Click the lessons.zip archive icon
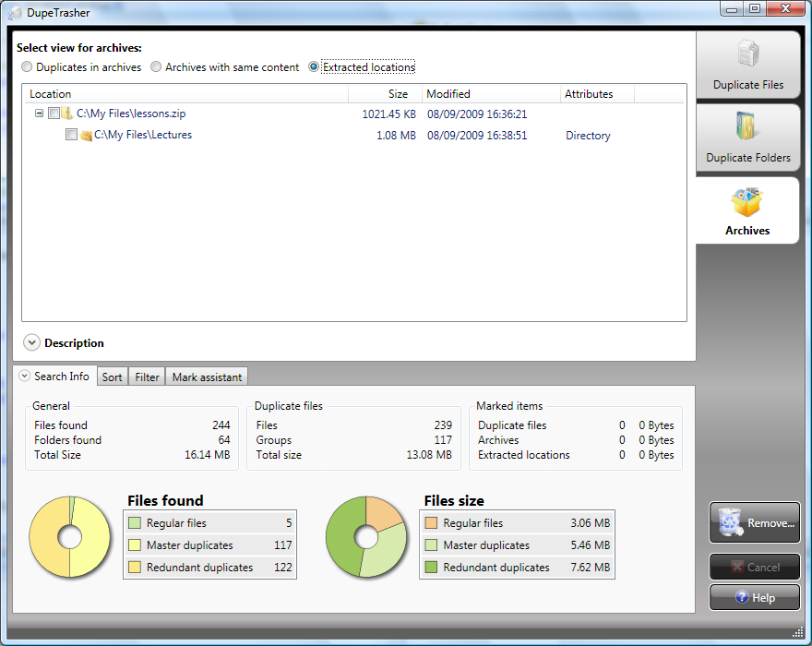The width and height of the screenshot is (812, 646). [67, 113]
